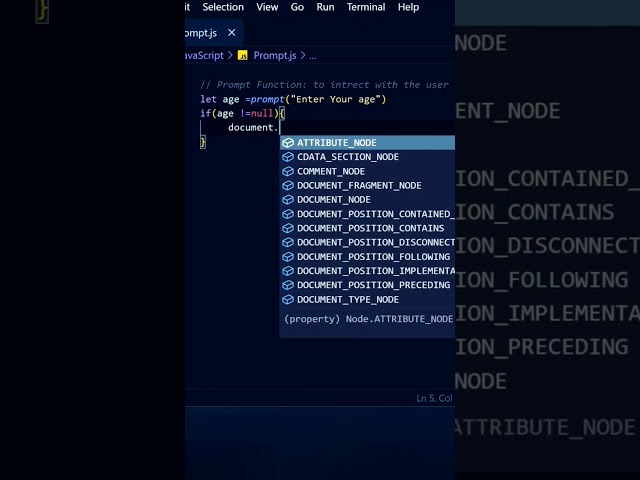Select DOCUMENT_POSITION_DISCONNECT suggestion
This screenshot has width=640, height=480.
[367, 242]
